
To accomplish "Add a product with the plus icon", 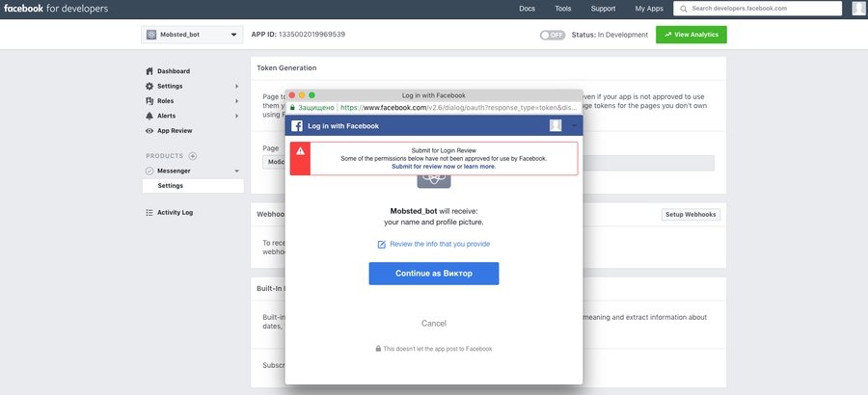I will (193, 156).
